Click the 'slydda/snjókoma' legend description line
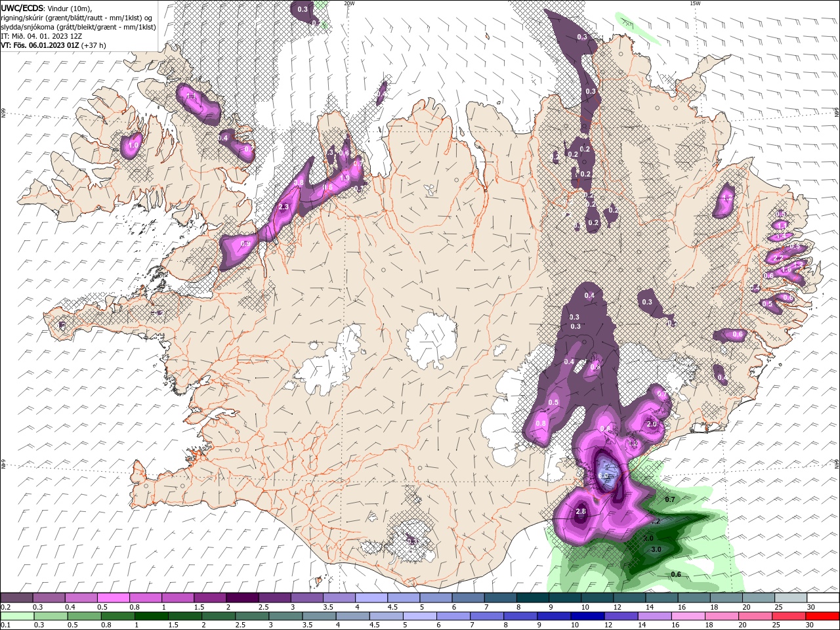The image size is (840, 630). coord(78,27)
